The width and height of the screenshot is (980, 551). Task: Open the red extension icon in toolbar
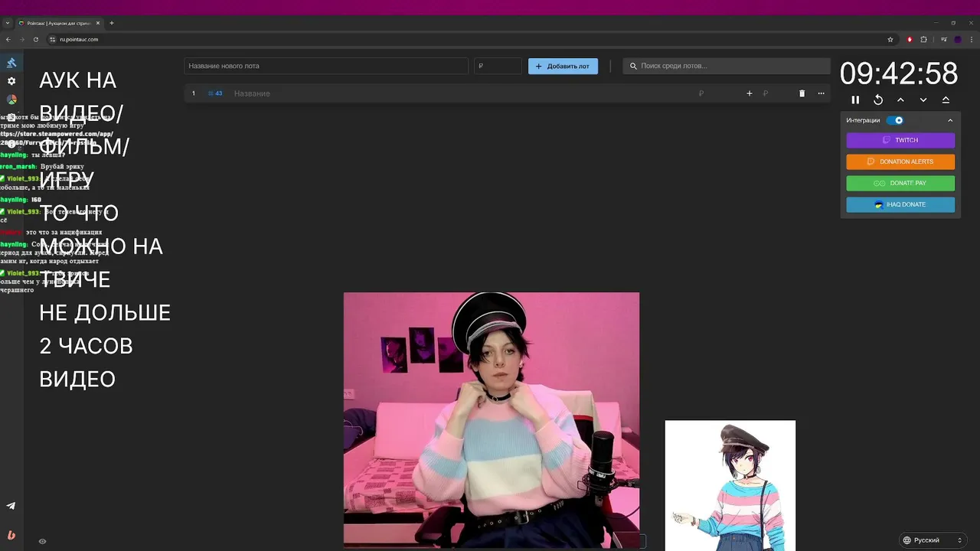tap(910, 39)
